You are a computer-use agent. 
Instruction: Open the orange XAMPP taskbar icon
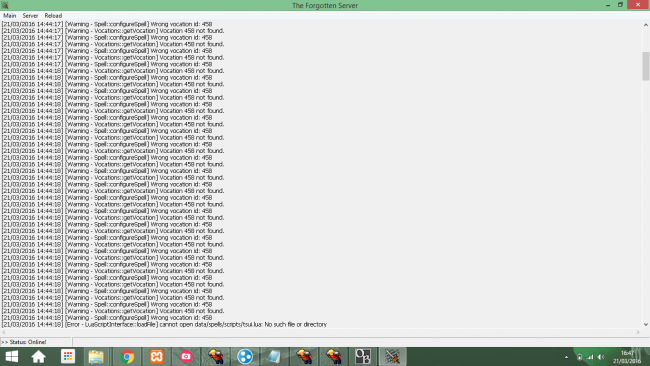(156, 356)
